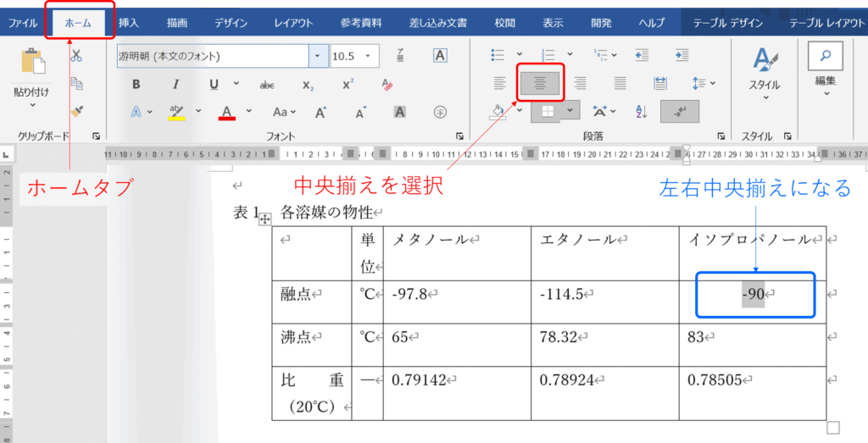Screen dimensions: 868x443
Task: Align text to the right
Action: 581,83
